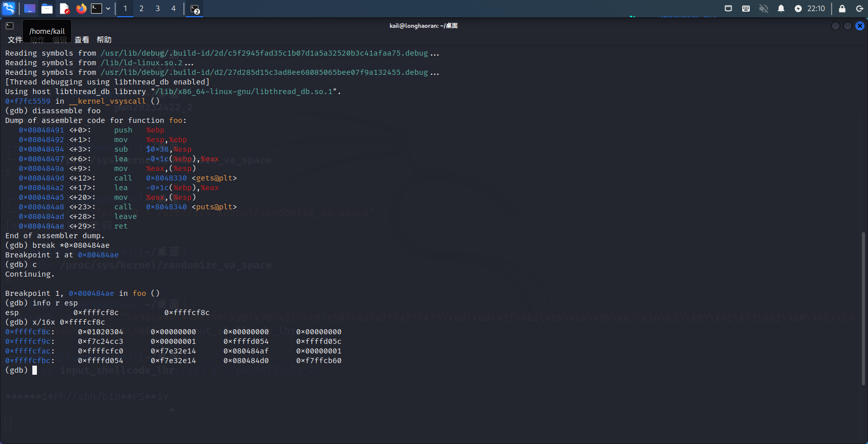Viewport: 868px width, 444px height.
Task: Open the power manager tray icon
Action: 798,9
